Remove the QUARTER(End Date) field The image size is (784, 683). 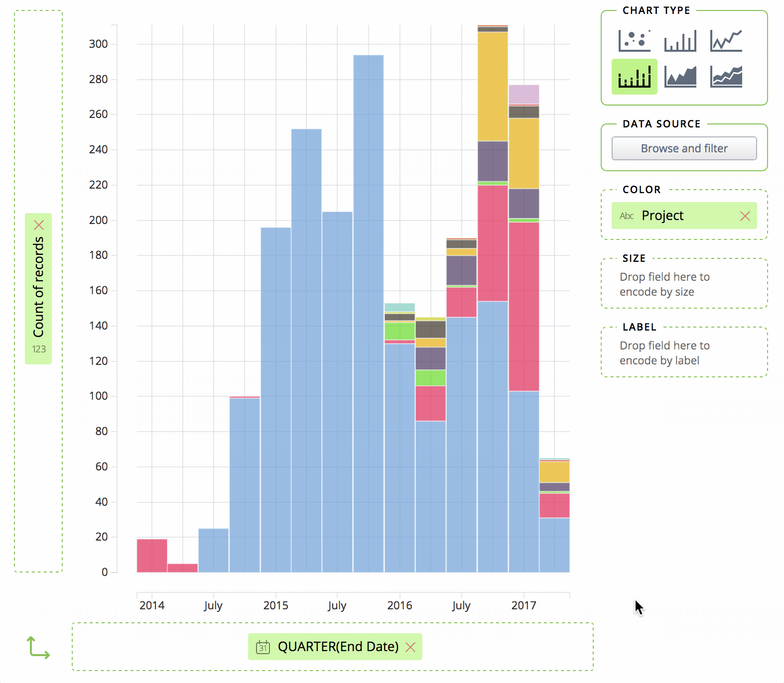(x=410, y=647)
